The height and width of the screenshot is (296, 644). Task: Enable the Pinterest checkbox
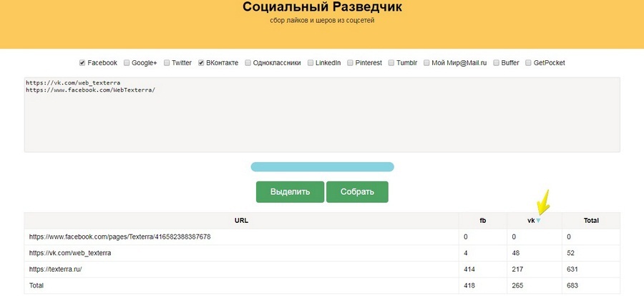(x=351, y=63)
